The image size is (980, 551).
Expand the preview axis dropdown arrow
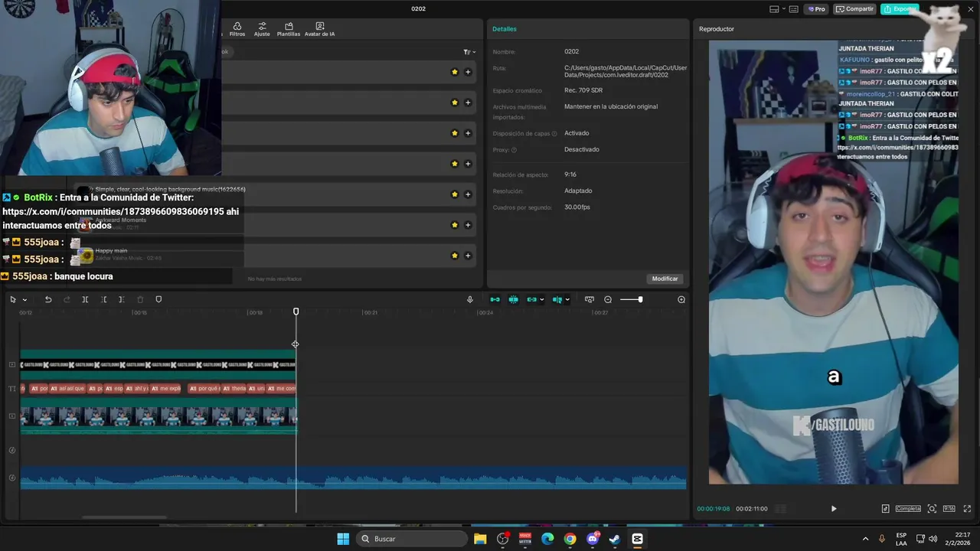[567, 300]
